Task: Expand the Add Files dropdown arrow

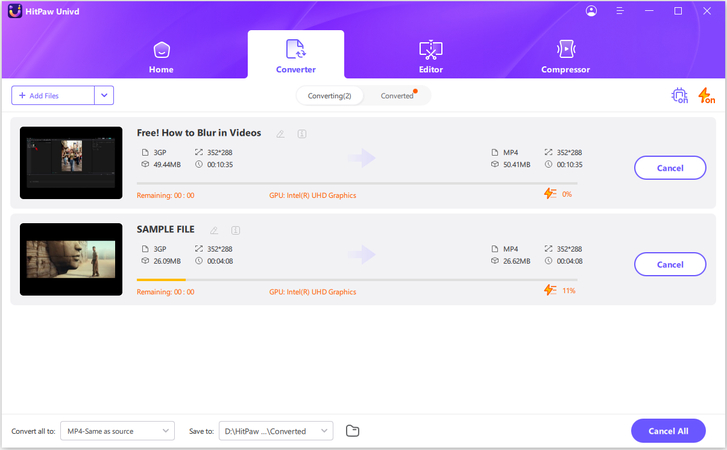Action: click(x=104, y=95)
